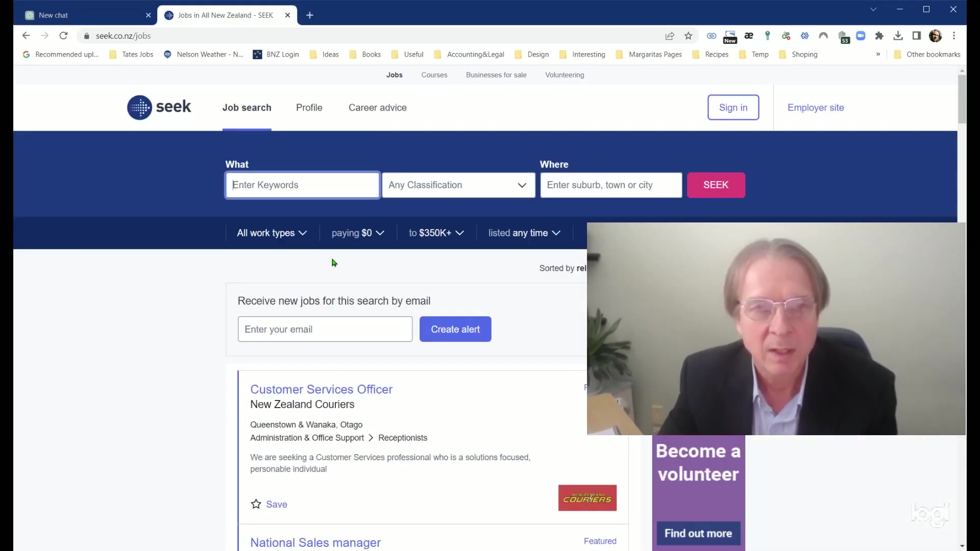Expand the paying $0 salary filter
This screenshot has width=980, height=551.
[x=358, y=233]
